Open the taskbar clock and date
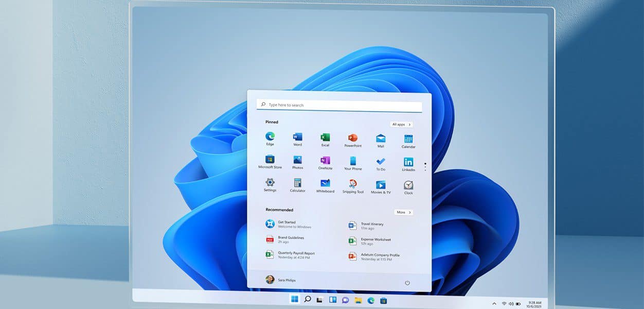 click(533, 304)
